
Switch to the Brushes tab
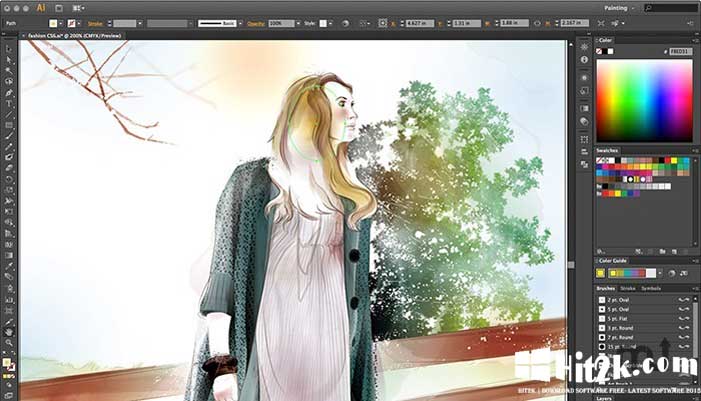point(606,288)
